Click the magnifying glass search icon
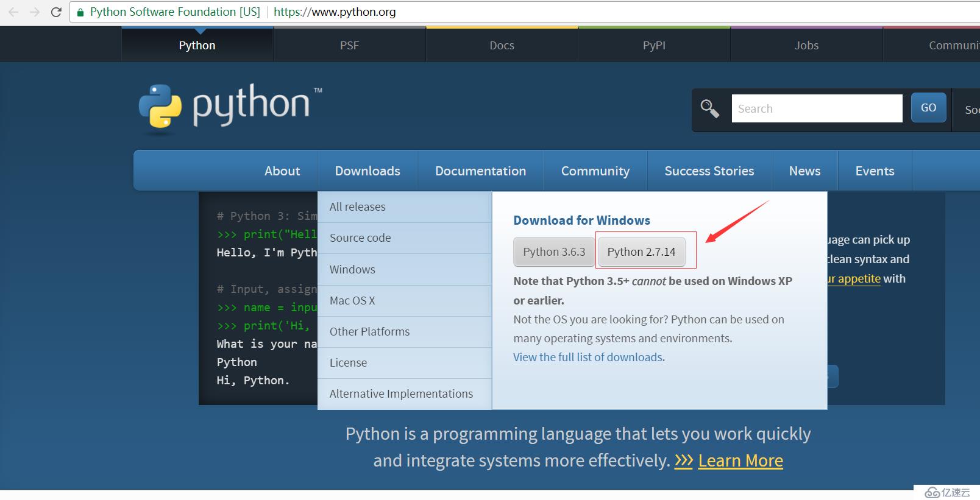Image resolution: width=980 pixels, height=500 pixels. click(x=709, y=108)
